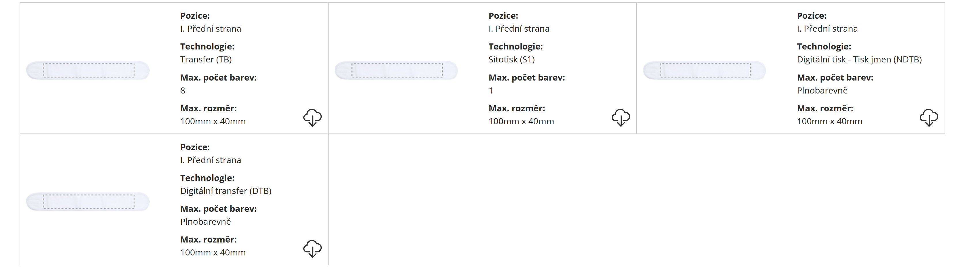Image resolution: width=980 pixels, height=273 pixels.
Task: Click the max color count "1" value
Action: pos(491,91)
